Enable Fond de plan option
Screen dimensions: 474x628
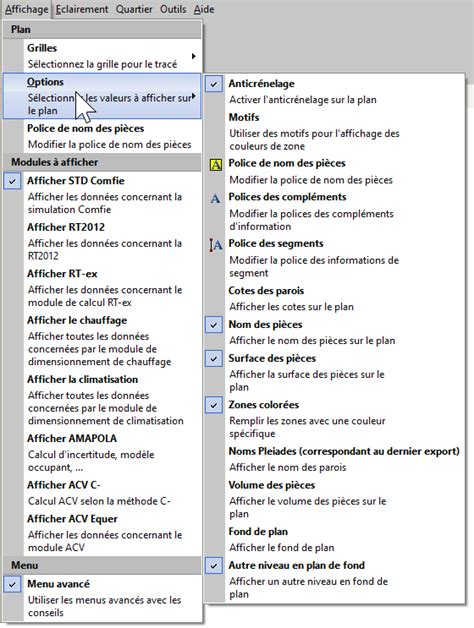pyautogui.click(x=335, y=539)
